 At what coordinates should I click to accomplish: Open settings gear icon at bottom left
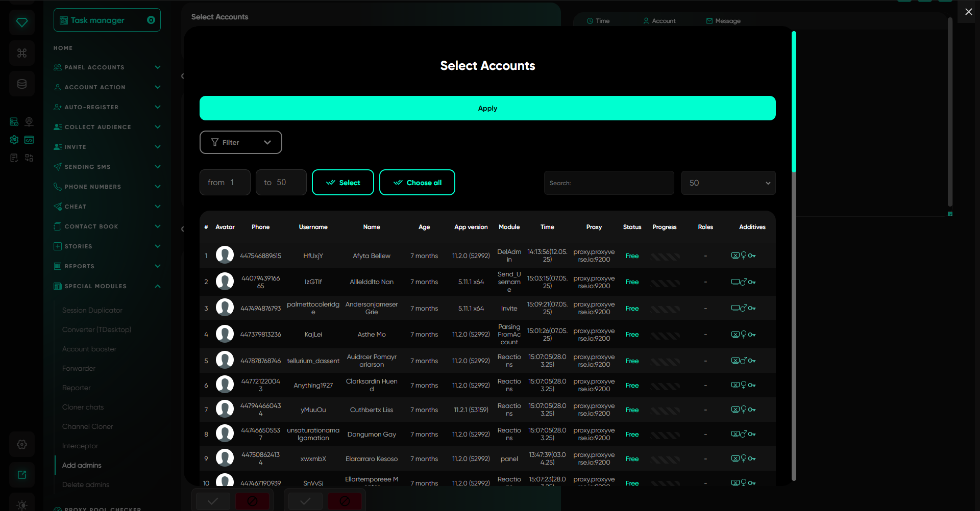coord(22,444)
